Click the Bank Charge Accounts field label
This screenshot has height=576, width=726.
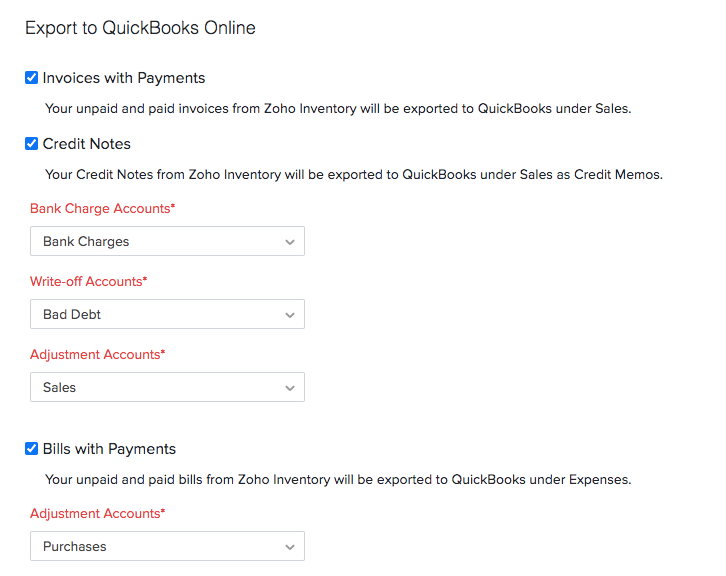(x=102, y=208)
